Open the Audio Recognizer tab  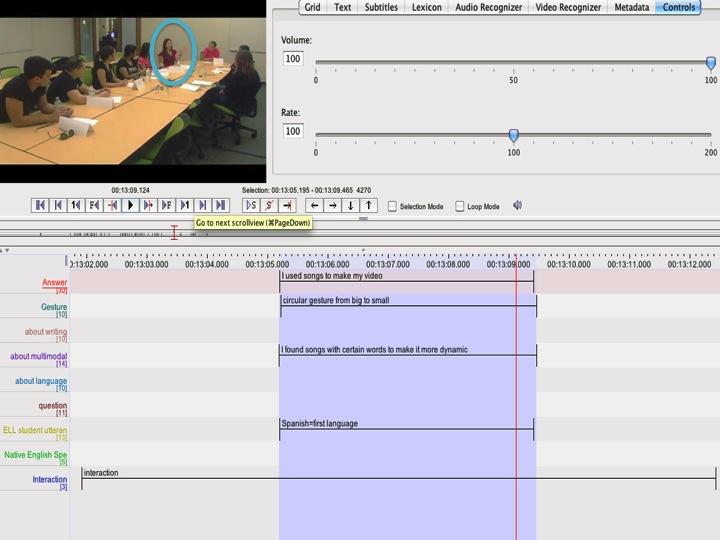point(489,7)
